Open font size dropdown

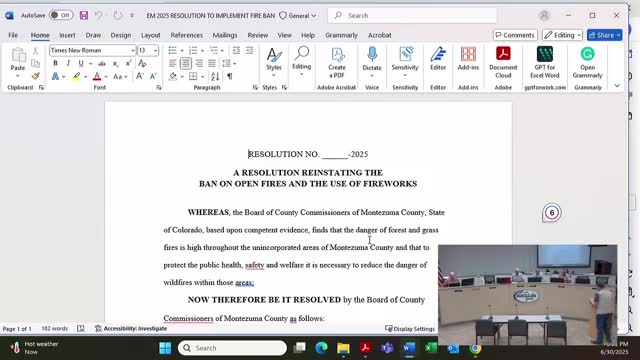coord(156,51)
